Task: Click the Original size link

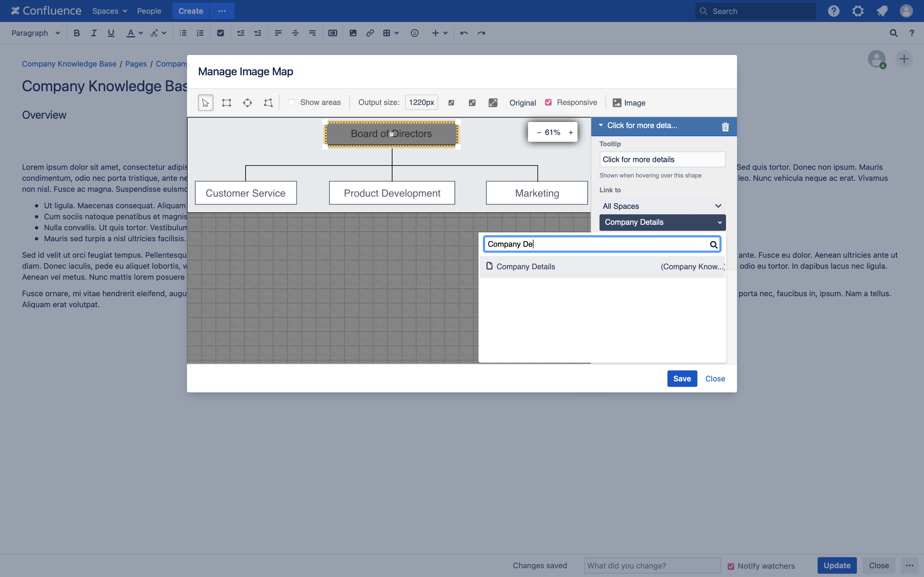Action: 522,103
